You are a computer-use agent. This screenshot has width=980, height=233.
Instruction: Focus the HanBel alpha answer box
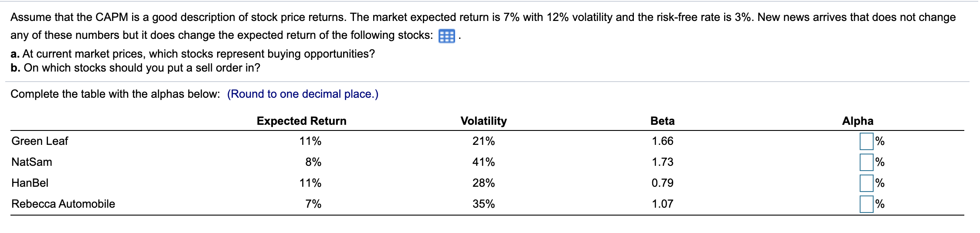point(867,183)
